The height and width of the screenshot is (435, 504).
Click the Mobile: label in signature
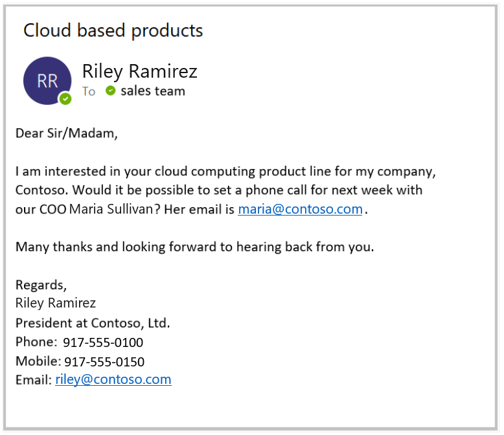[x=38, y=361]
